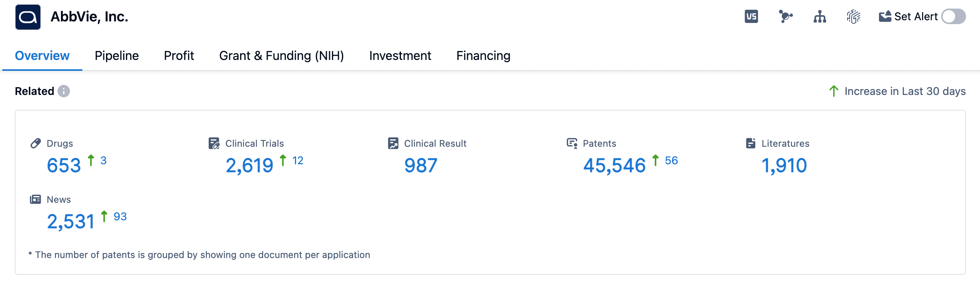This screenshot has height=281, width=980.
Task: Open the 653 Drugs count link
Action: click(x=64, y=165)
